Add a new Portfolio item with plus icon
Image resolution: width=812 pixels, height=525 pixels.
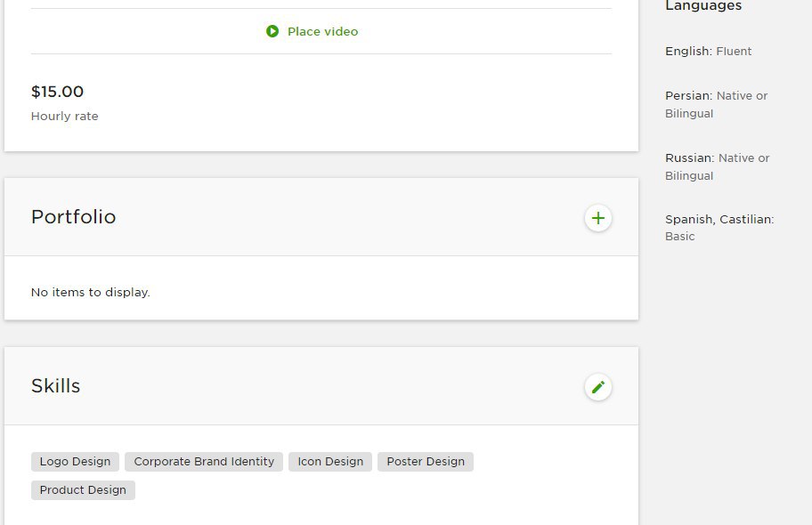pyautogui.click(x=598, y=218)
